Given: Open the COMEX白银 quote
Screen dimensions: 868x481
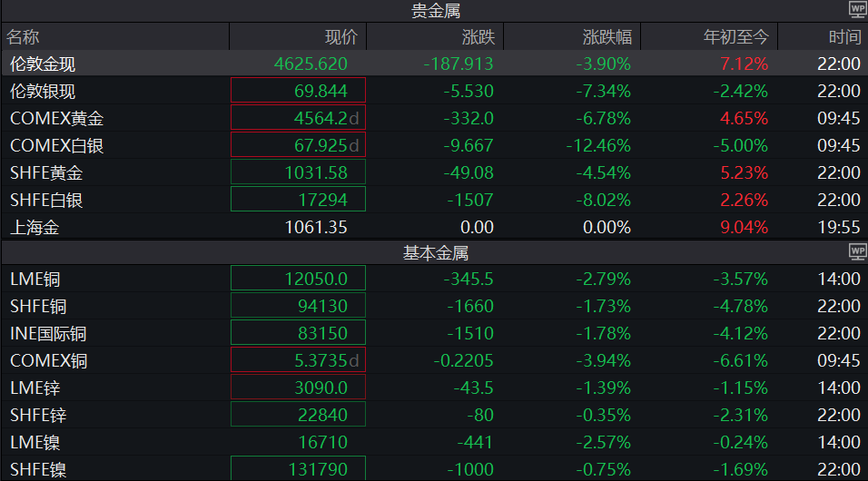Looking at the screenshot, I should [56, 146].
